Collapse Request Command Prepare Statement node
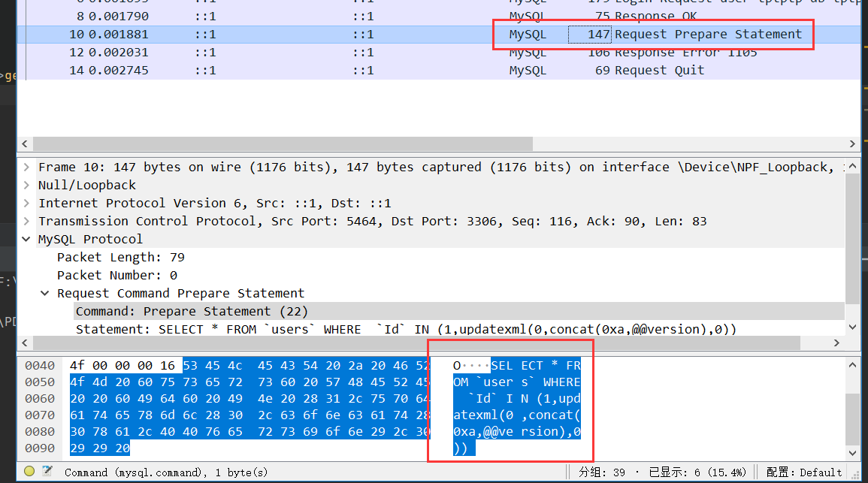The image size is (868, 483). click(46, 293)
